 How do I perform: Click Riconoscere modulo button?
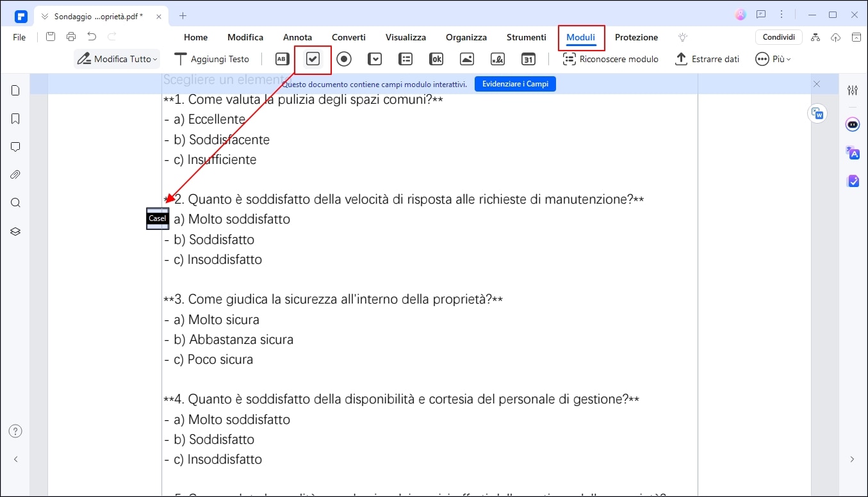[610, 59]
